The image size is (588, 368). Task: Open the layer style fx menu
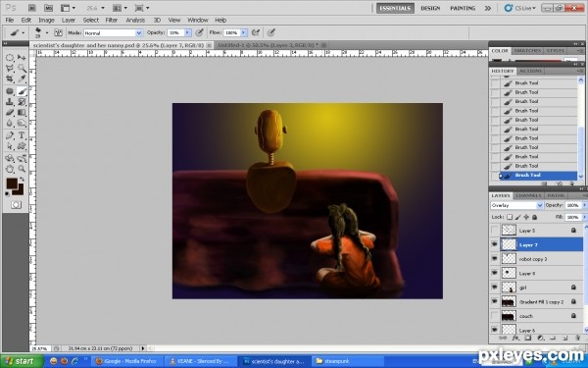pyautogui.click(x=515, y=338)
